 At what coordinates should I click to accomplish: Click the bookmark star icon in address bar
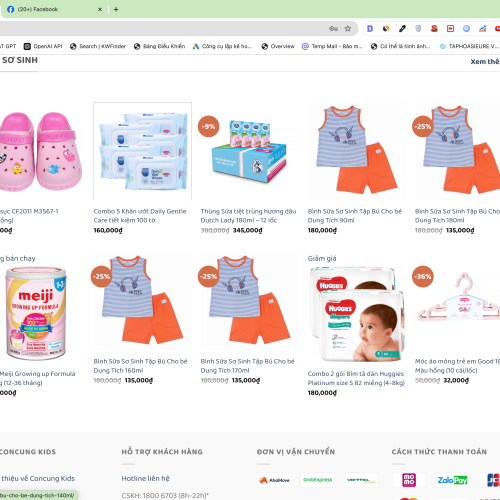click(x=348, y=29)
